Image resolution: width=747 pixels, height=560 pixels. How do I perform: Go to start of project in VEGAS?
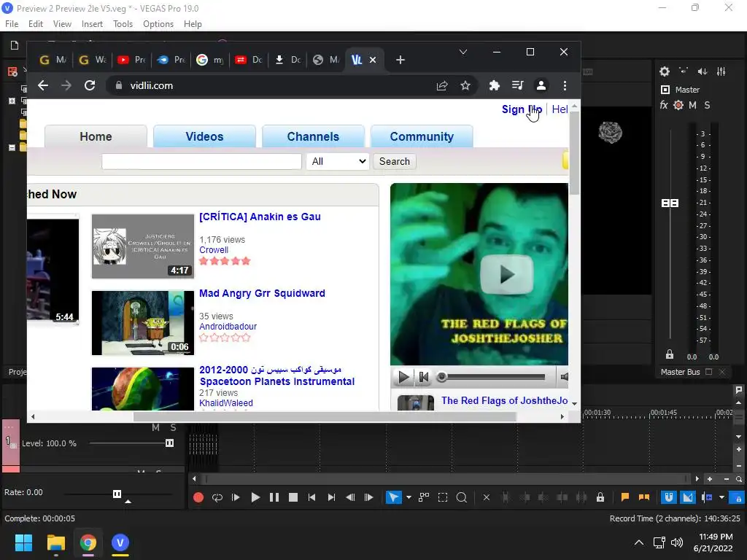click(x=312, y=497)
